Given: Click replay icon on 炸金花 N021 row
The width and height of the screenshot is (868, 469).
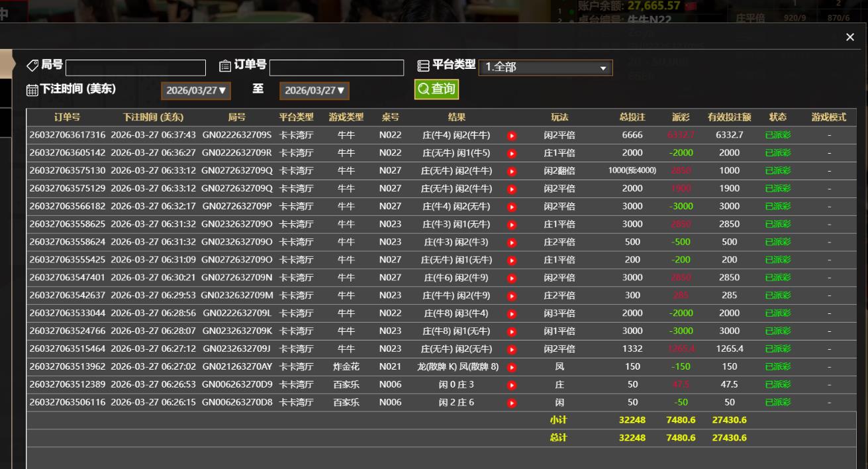Looking at the screenshot, I should tap(511, 367).
